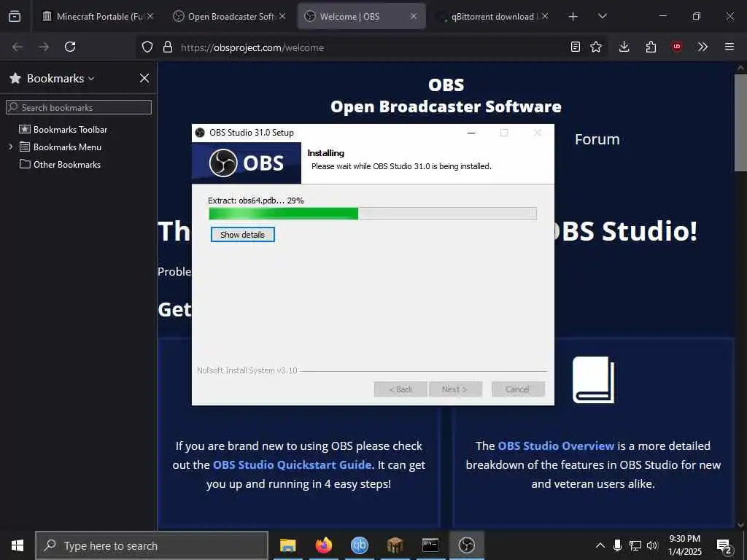Click the OBS logo in installer header
The height and width of the screenshot is (560, 747).
tap(247, 163)
